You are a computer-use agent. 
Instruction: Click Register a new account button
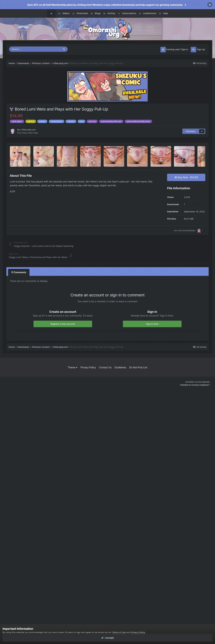tap(63, 324)
